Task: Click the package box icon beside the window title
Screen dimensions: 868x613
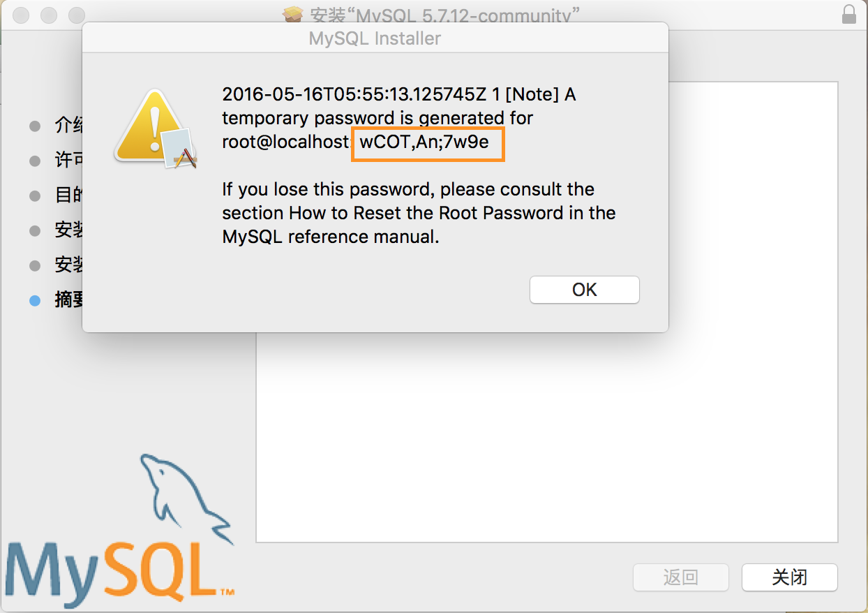Action: (294, 14)
